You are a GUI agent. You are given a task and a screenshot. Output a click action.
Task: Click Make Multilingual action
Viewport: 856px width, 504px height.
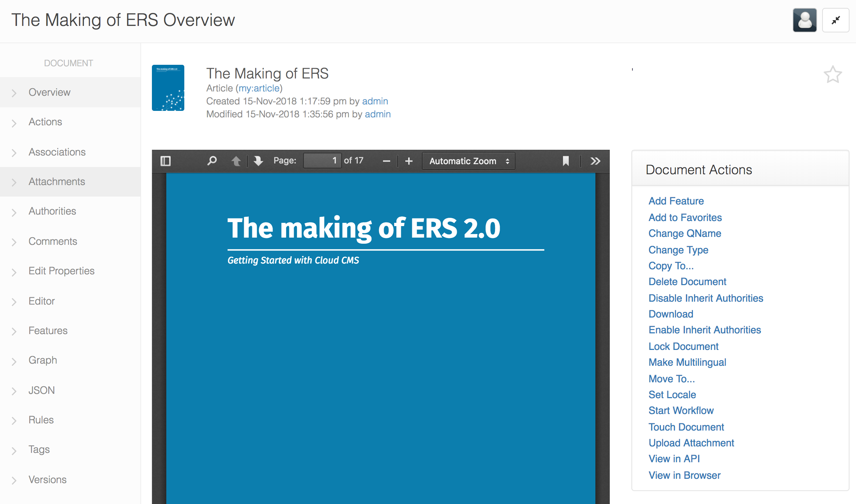click(687, 362)
